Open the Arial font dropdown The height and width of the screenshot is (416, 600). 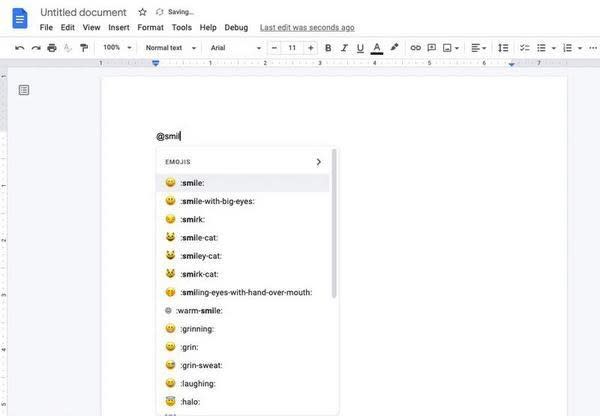pyautogui.click(x=233, y=47)
